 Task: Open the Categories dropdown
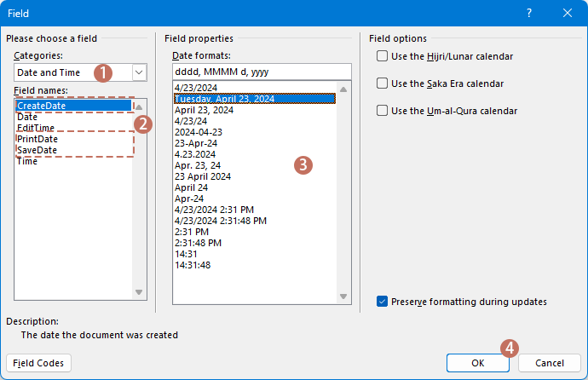(x=139, y=73)
